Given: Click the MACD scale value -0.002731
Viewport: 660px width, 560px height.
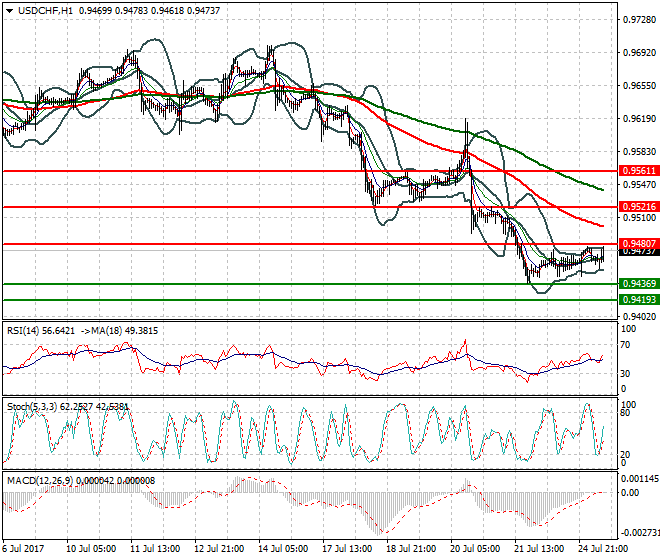Looking at the screenshot, I should (x=640, y=533).
